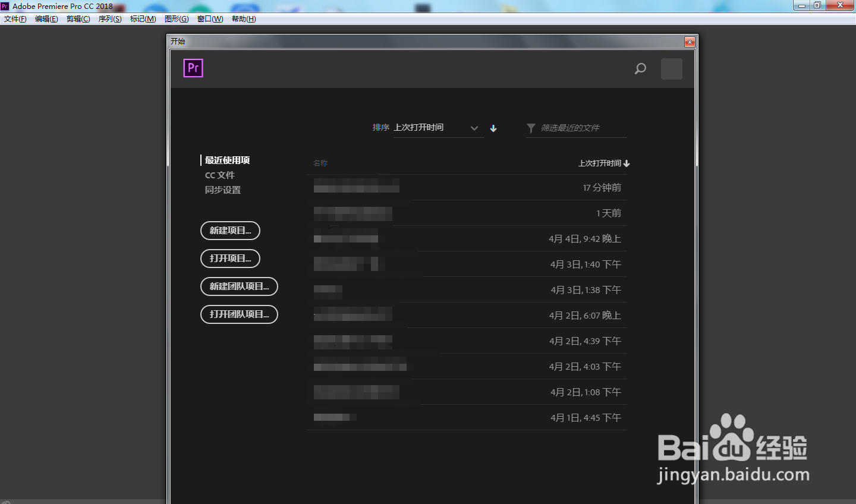This screenshot has width=856, height=504.
Task: Select 最近使用项 in the sidebar
Action: (227, 160)
